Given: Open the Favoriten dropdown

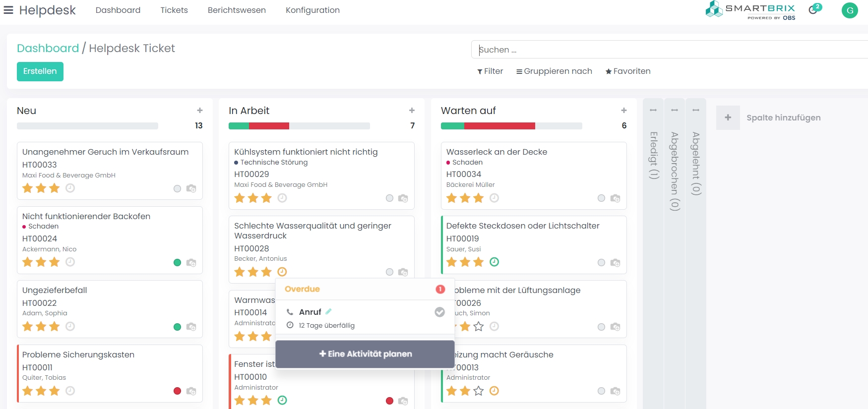Looking at the screenshot, I should (x=627, y=71).
